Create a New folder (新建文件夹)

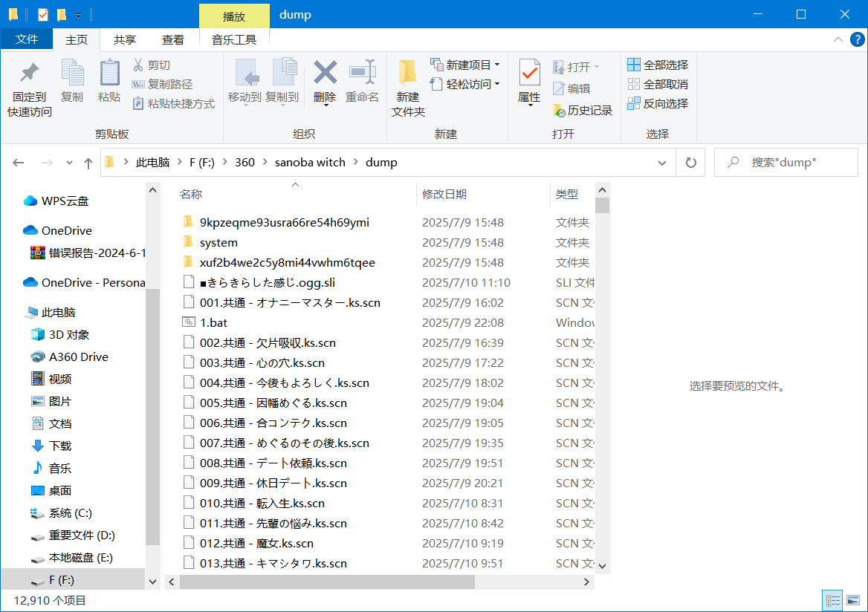point(408,88)
